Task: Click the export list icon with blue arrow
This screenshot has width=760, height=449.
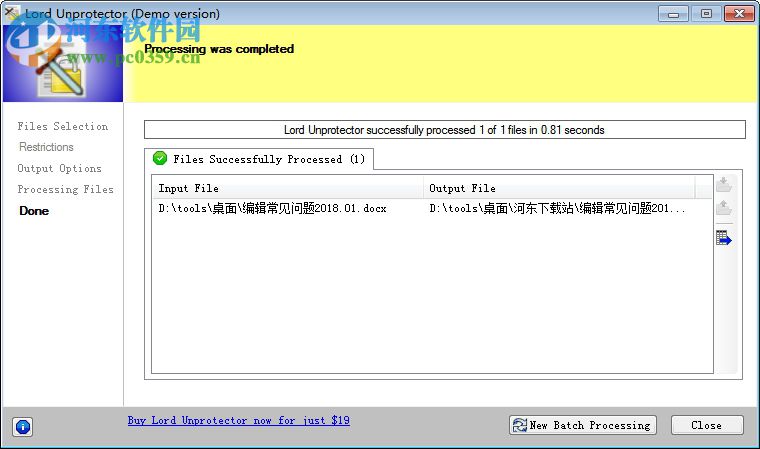Action: 724,238
